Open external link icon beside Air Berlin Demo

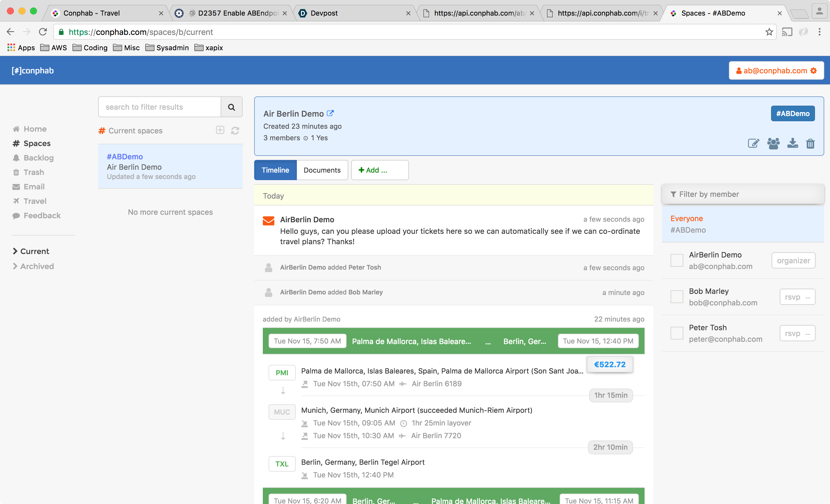[330, 113]
